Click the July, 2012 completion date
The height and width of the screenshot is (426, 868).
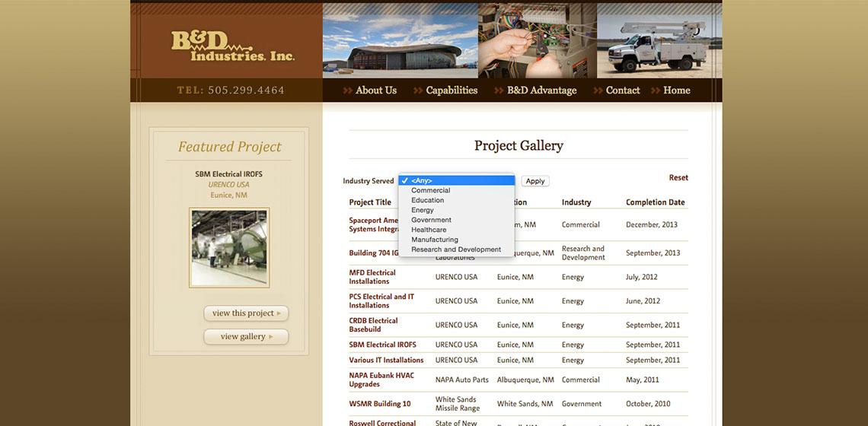642,277
